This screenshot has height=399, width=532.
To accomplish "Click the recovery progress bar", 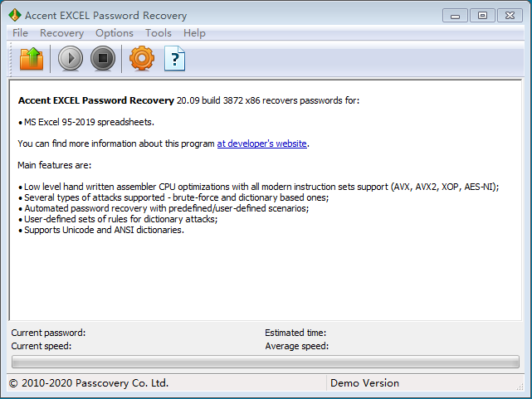I will [266, 362].
